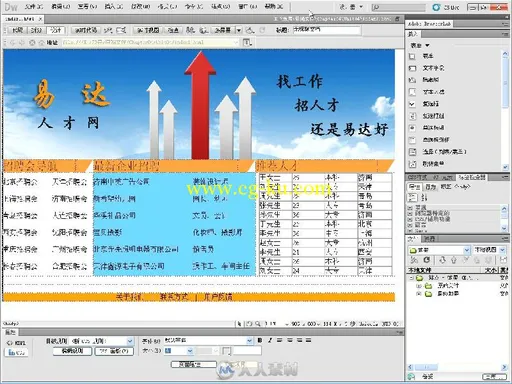Click the show category view icon
Screen dimensions: 512x384
pyautogui.click(x=413, y=198)
